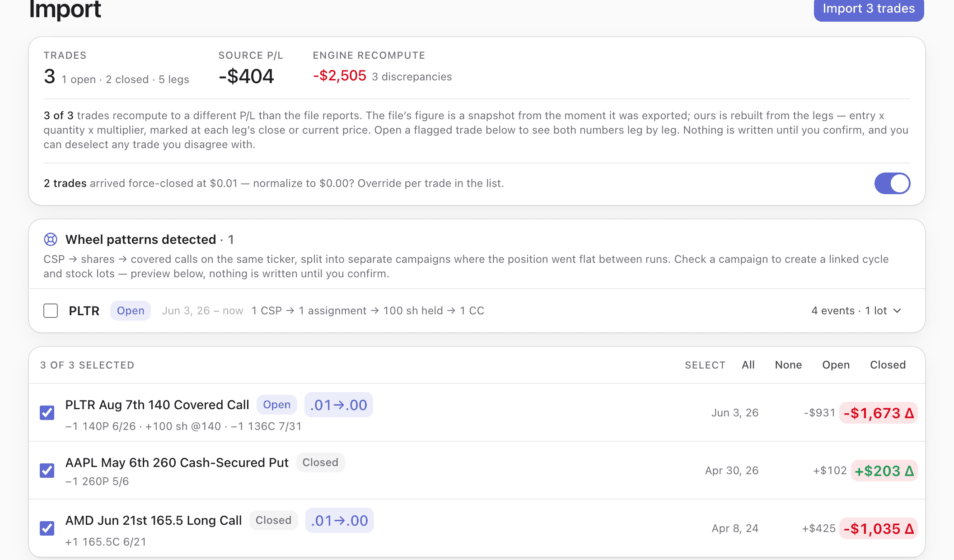Click the Import 3 trades button
Viewport: 954px width, 560px height.
[x=869, y=9]
